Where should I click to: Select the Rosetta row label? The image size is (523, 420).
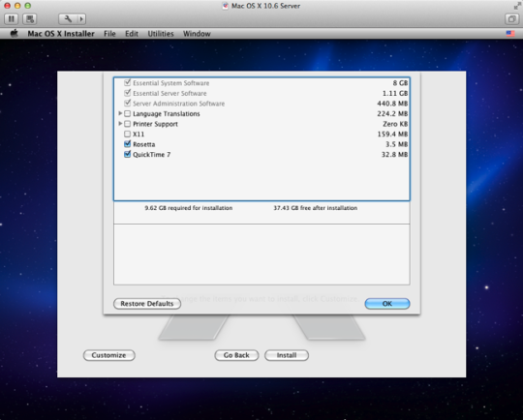click(144, 144)
